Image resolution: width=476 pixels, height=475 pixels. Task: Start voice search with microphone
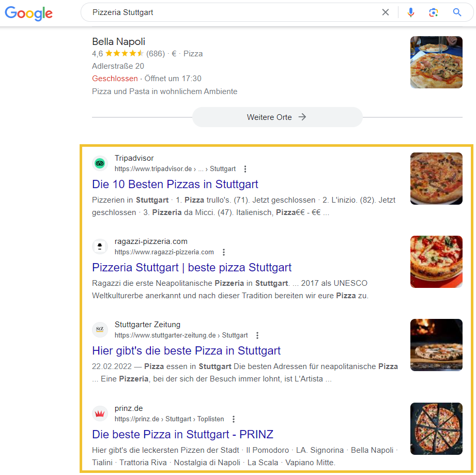411,12
